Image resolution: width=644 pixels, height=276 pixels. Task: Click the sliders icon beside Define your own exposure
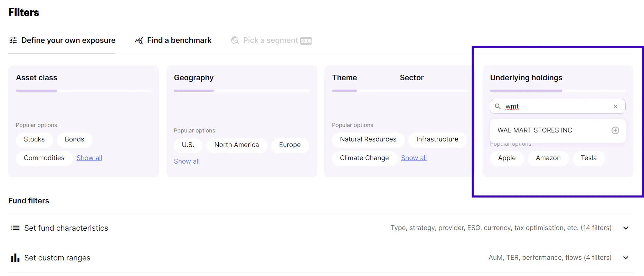coord(13,40)
